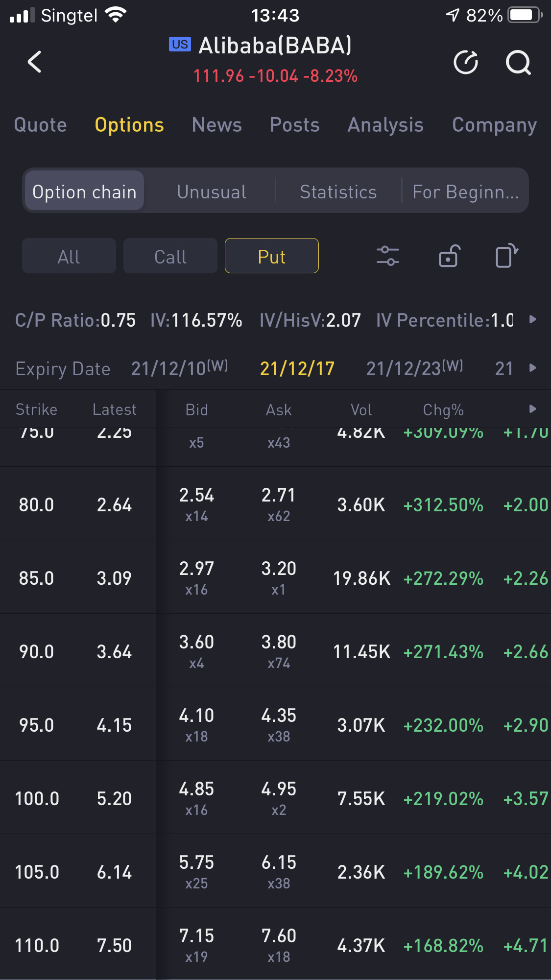Tap bid price 3.60
Viewport: 551px width, 980px height.
click(x=197, y=642)
